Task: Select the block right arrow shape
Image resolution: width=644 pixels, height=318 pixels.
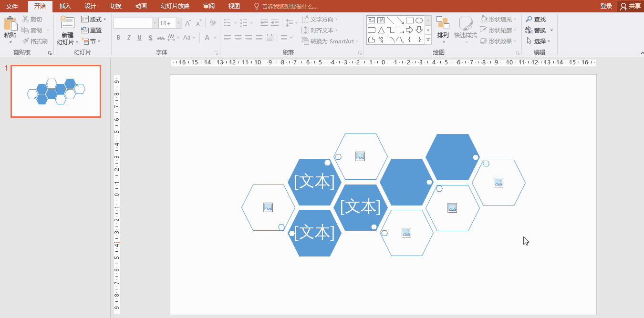Action: coord(409,30)
